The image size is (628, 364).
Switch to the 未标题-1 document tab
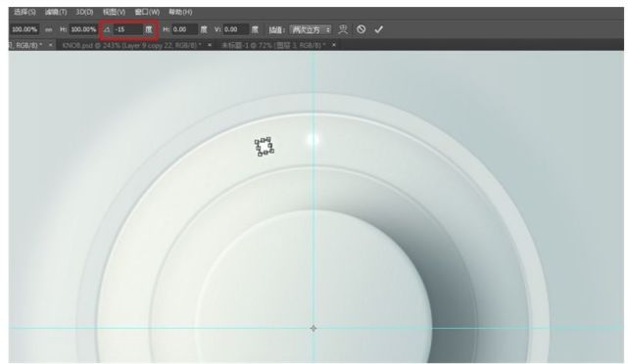273,45
